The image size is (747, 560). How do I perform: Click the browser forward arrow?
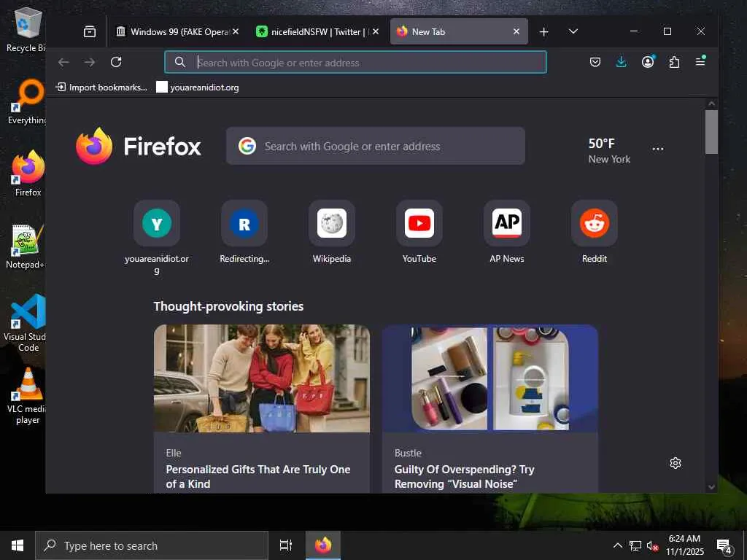90,63
